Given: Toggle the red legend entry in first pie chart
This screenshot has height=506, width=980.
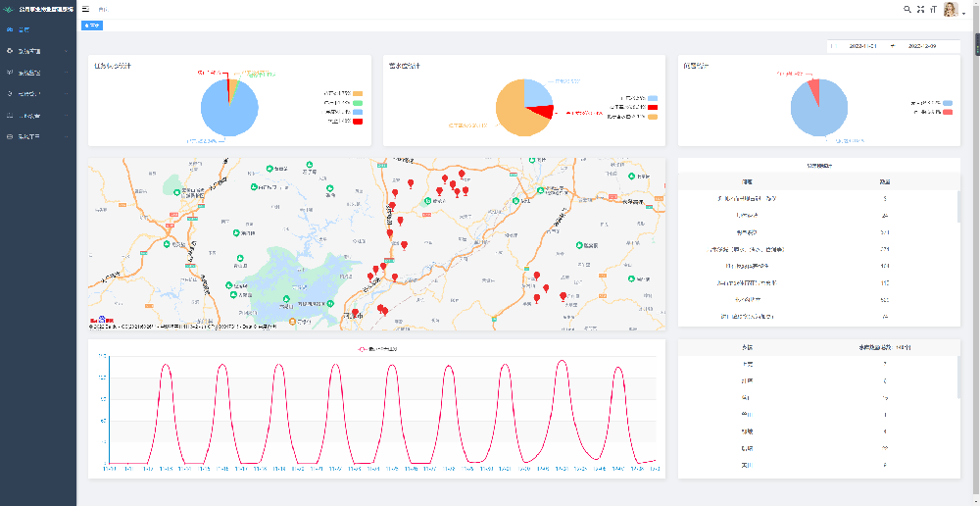Looking at the screenshot, I should pos(358,121).
